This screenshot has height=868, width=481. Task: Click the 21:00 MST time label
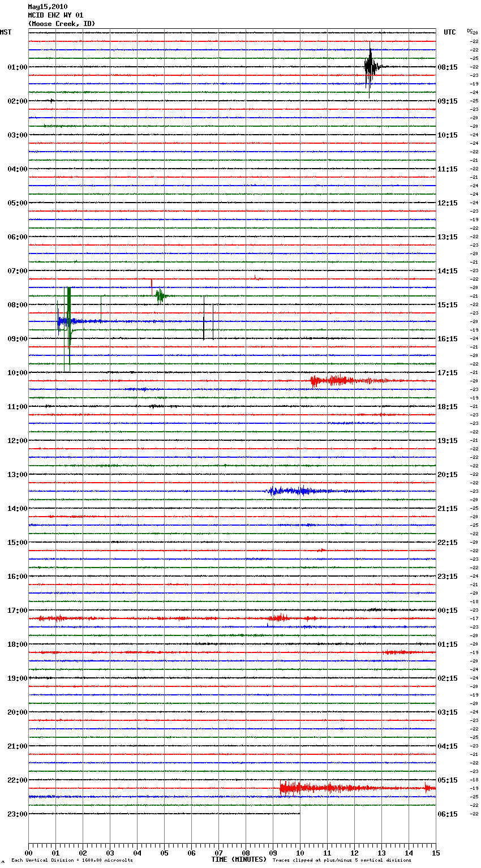coord(17,746)
